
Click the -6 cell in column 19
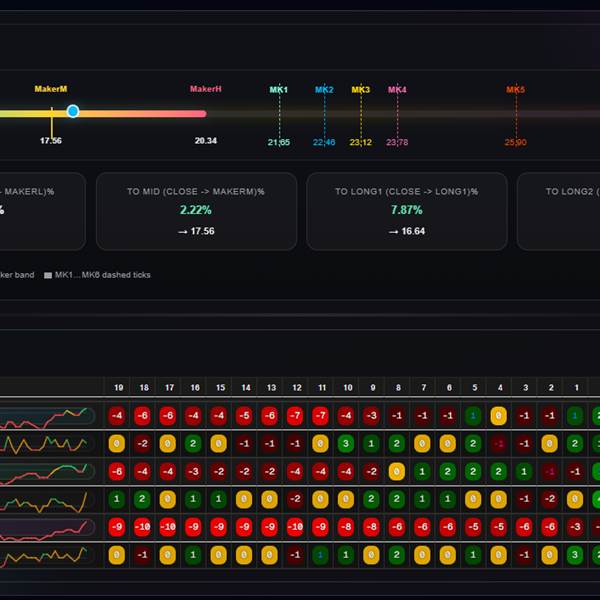pyautogui.click(x=117, y=471)
